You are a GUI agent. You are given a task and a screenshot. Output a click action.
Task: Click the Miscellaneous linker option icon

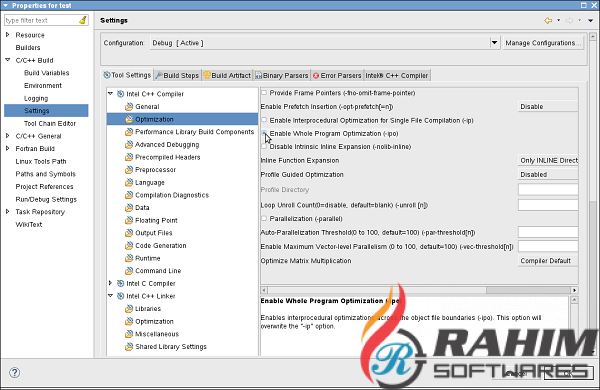129,334
